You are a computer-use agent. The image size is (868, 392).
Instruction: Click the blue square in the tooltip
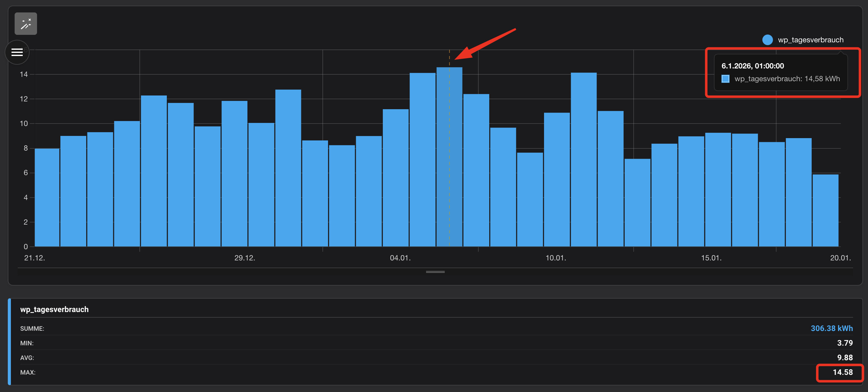click(725, 79)
